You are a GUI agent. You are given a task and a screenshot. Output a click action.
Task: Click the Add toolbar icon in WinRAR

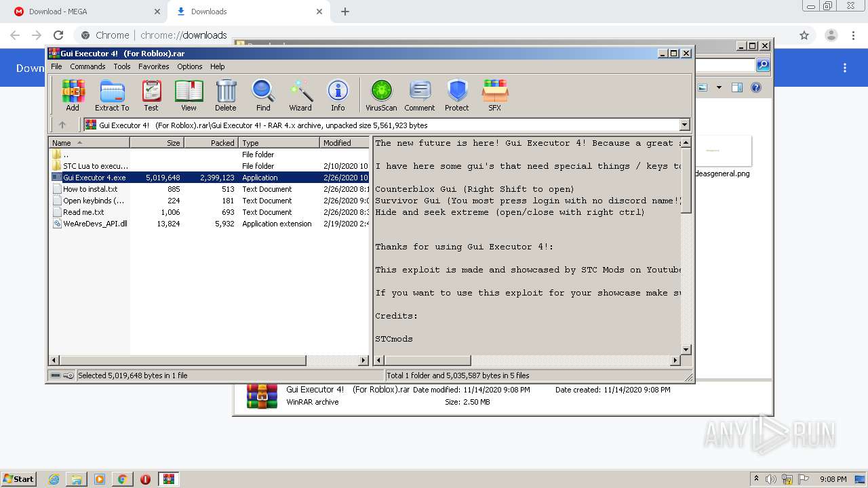(73, 95)
